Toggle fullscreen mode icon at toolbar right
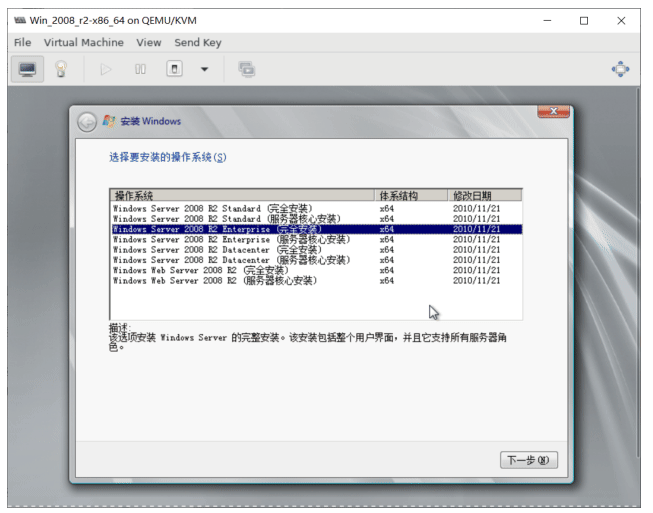 pyautogui.click(x=620, y=69)
